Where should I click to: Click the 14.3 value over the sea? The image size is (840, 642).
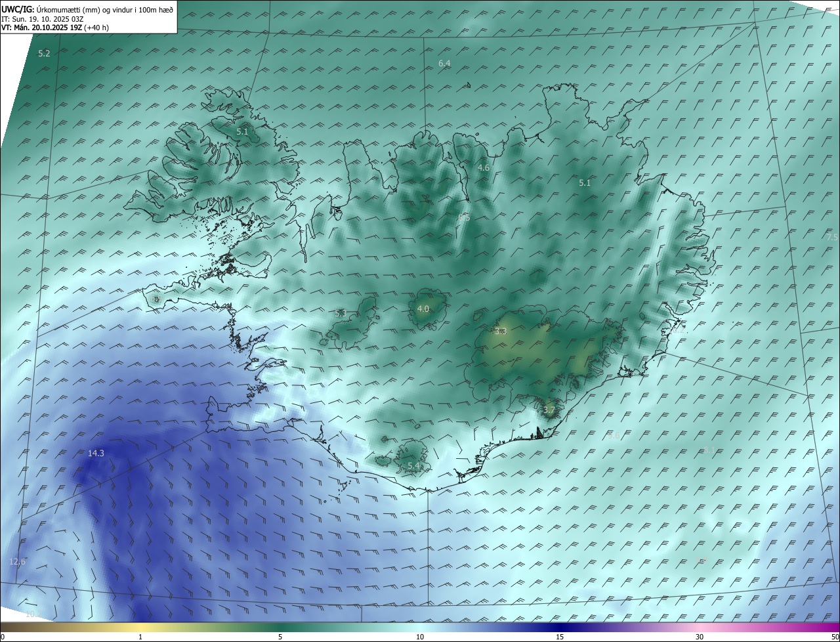click(x=96, y=453)
